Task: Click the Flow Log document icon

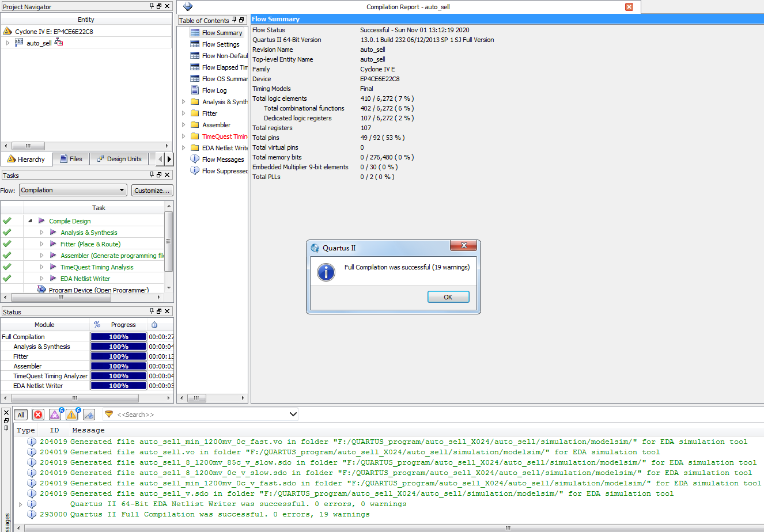Action: point(195,90)
